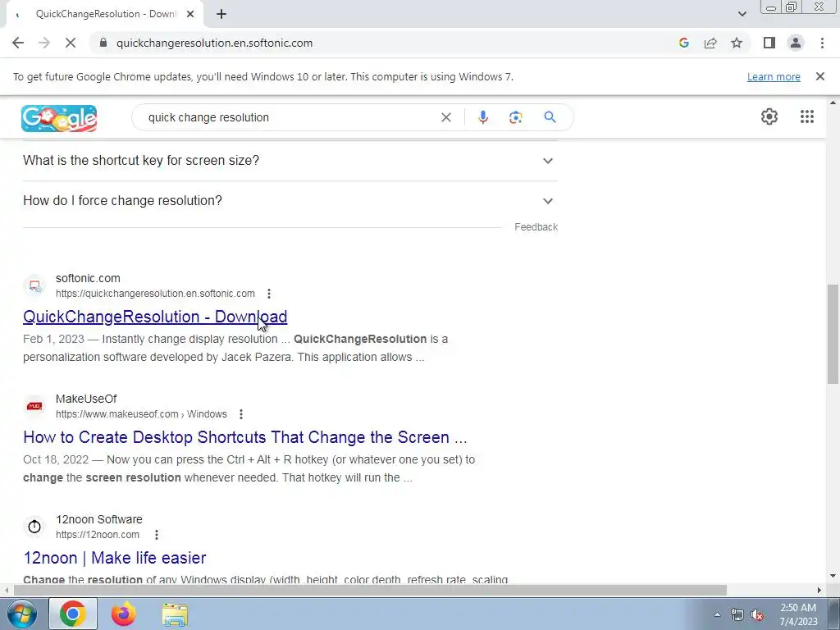840x630 pixels.
Task: Launch Firefox from the taskbar
Action: tap(124, 614)
